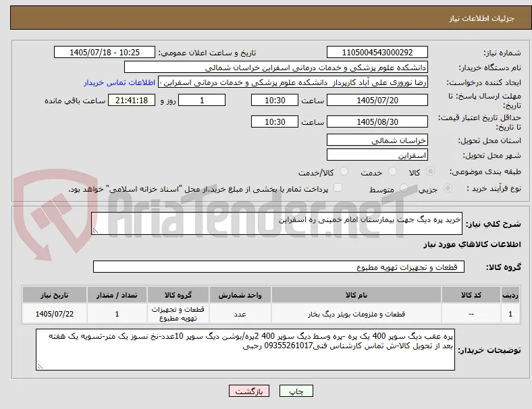This screenshot has width=532, height=409.
Task: Click the بازگشت back button
Action: 249,391
